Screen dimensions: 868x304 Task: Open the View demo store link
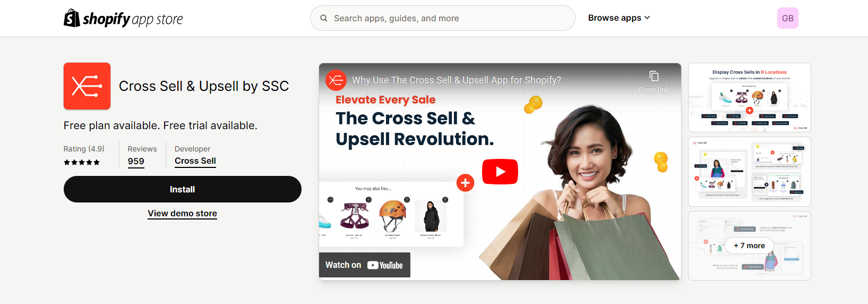click(x=183, y=214)
